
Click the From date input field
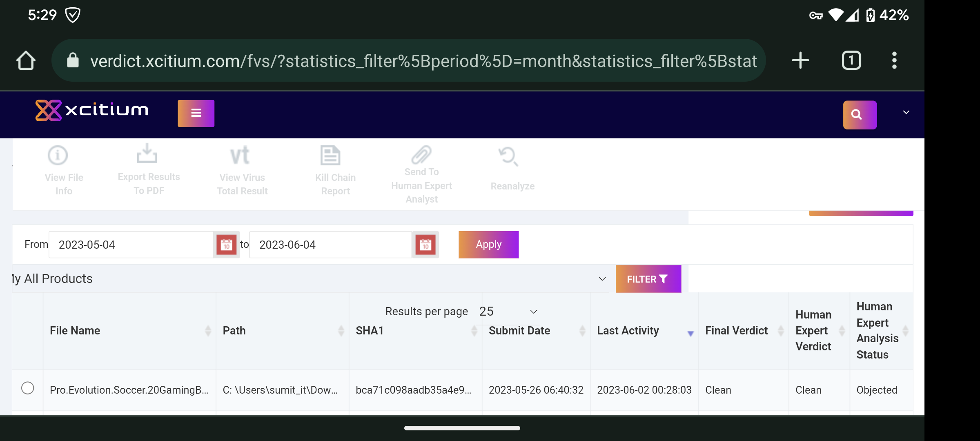click(x=131, y=245)
